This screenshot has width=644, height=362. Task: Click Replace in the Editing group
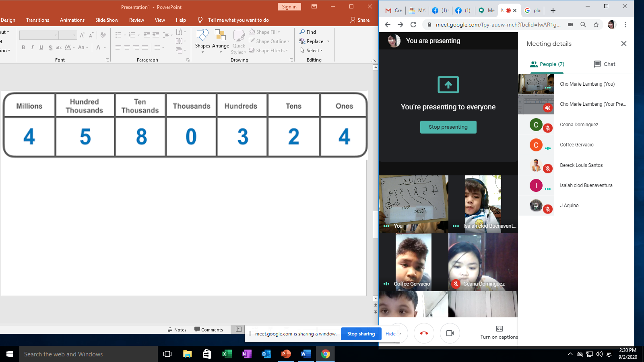(x=312, y=41)
